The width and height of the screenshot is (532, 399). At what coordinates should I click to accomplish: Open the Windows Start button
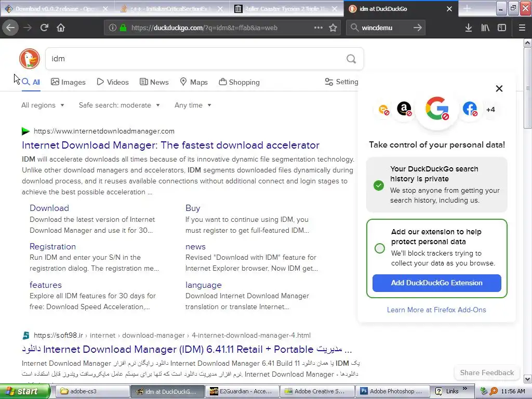[x=25, y=392]
